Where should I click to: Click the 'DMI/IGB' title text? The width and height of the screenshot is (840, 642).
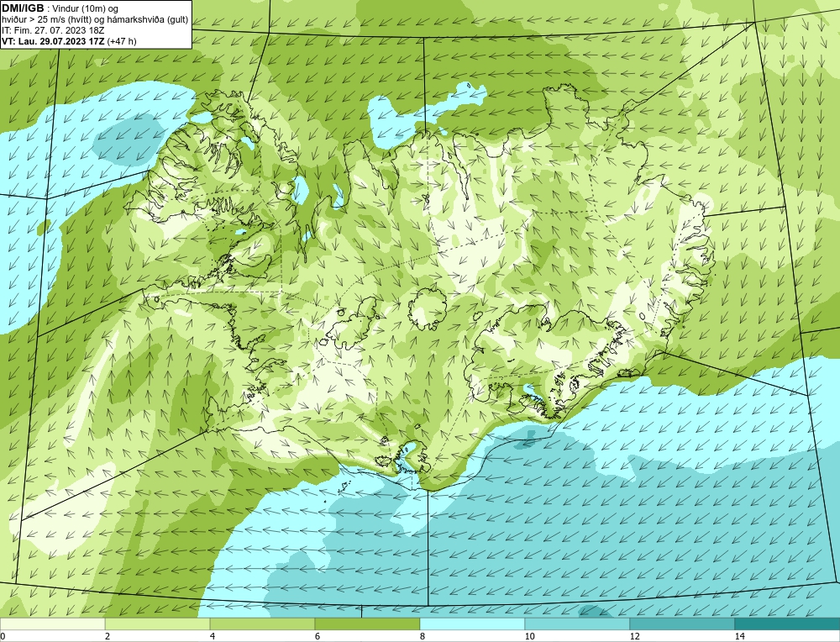tap(23, 8)
